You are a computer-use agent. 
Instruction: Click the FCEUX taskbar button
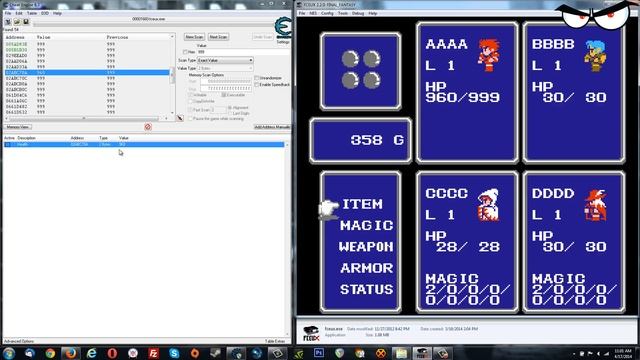coord(421,353)
